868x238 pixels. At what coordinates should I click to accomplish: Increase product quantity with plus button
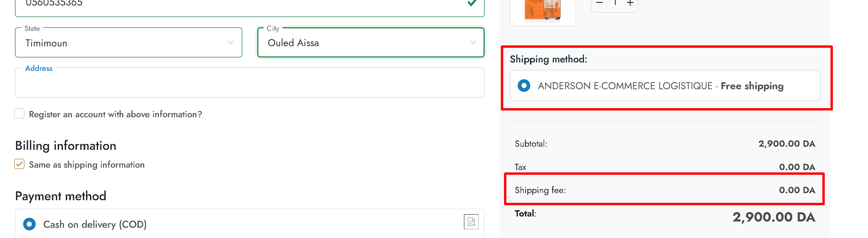pos(630,3)
